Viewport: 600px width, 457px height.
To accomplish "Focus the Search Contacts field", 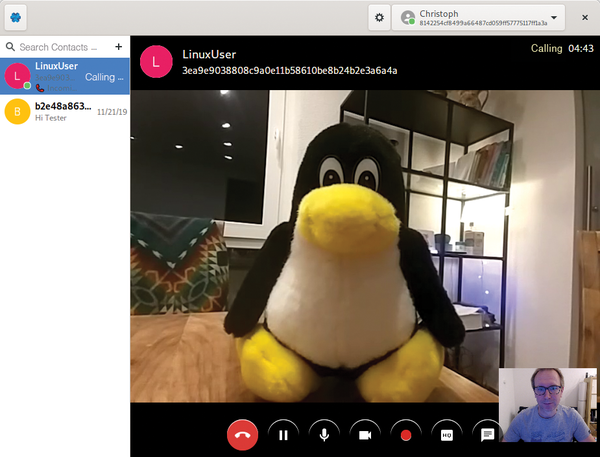I will pos(57,47).
